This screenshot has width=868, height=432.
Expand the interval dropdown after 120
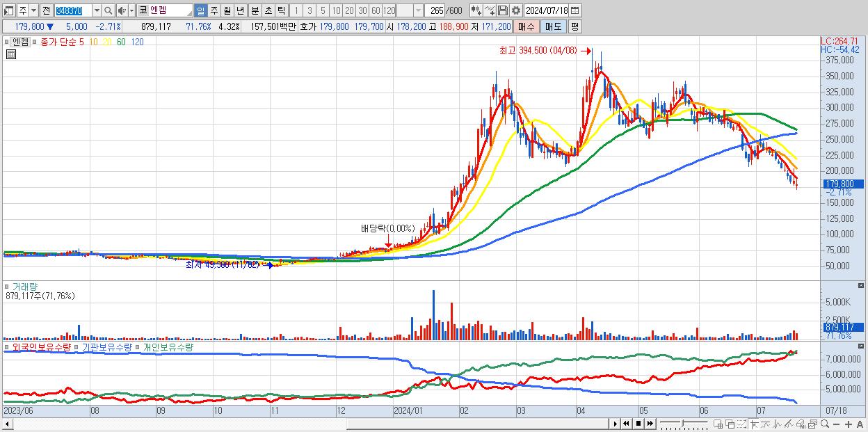[418, 10]
